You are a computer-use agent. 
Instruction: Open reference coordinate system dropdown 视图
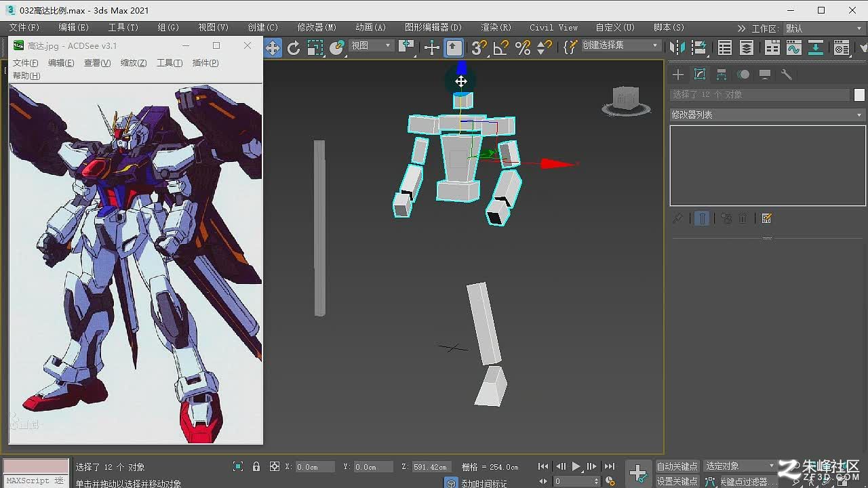tap(371, 45)
